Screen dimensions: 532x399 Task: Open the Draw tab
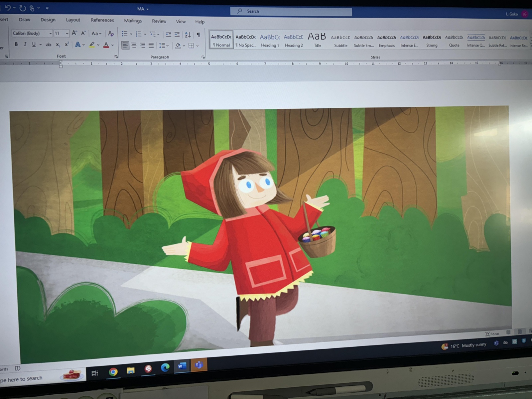point(25,20)
